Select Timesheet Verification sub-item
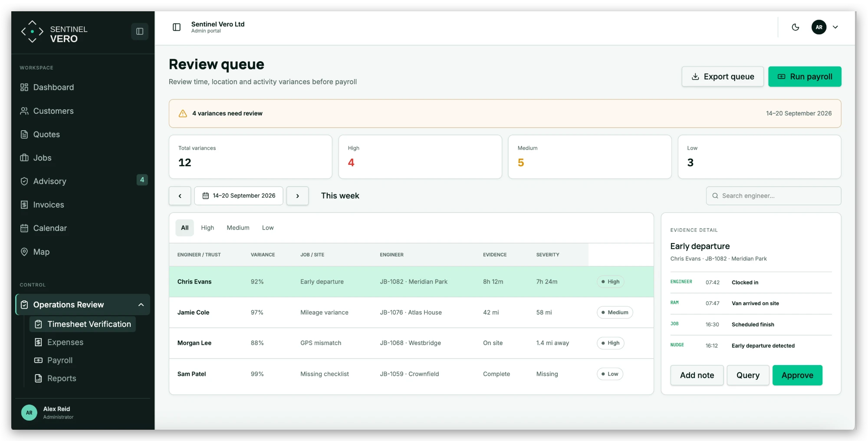Image resolution: width=868 pixels, height=441 pixels. tap(82, 324)
